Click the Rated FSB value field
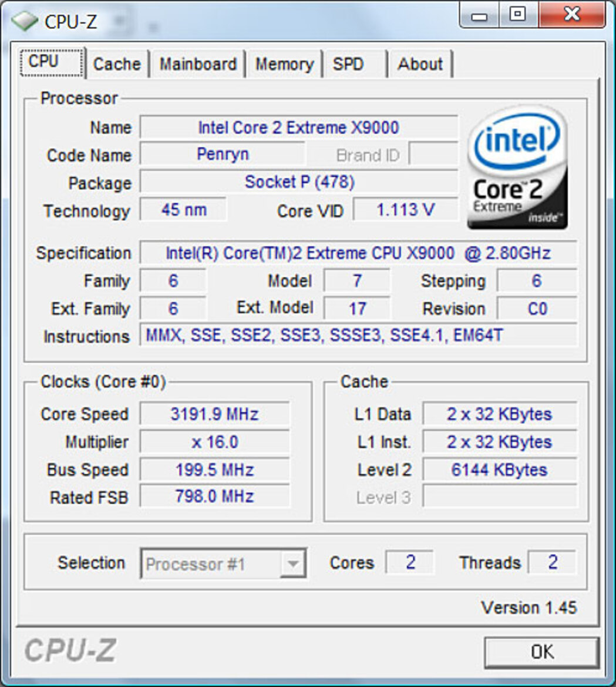 [214, 497]
